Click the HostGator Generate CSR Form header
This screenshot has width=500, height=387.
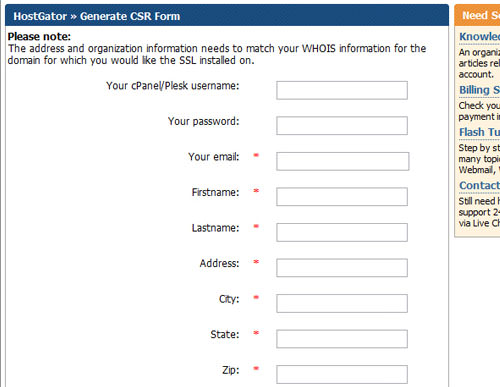[x=97, y=16]
